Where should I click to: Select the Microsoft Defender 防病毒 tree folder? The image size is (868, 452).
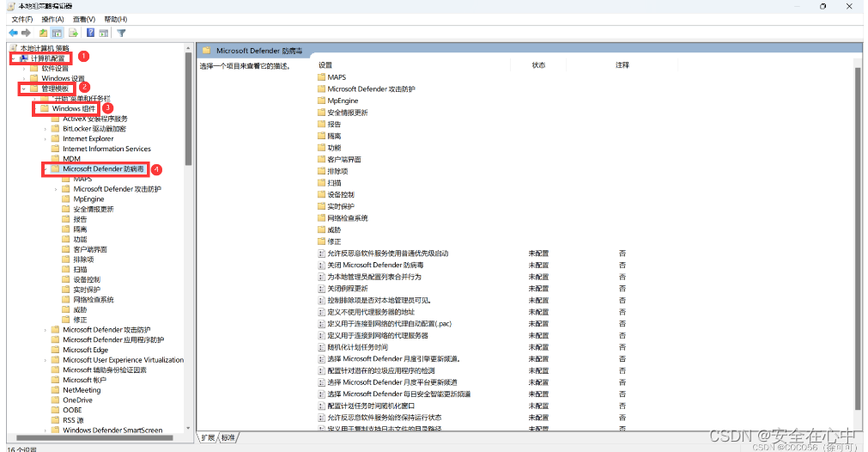pos(103,169)
